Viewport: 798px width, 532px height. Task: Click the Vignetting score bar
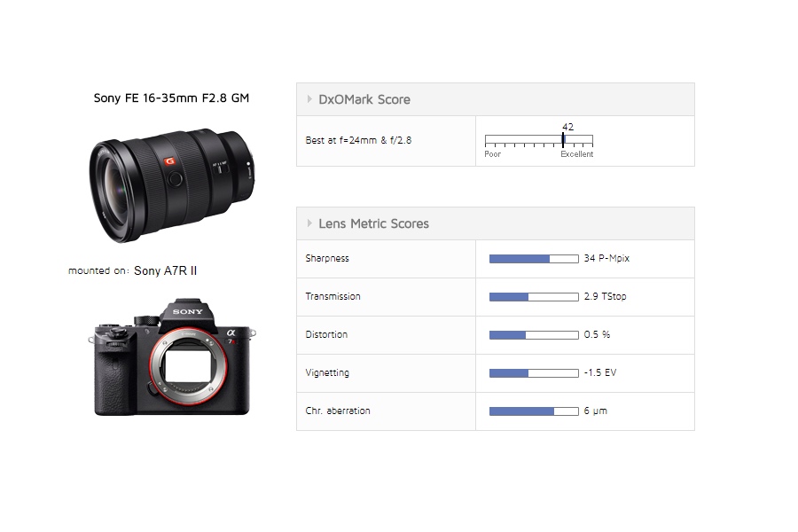(x=533, y=373)
